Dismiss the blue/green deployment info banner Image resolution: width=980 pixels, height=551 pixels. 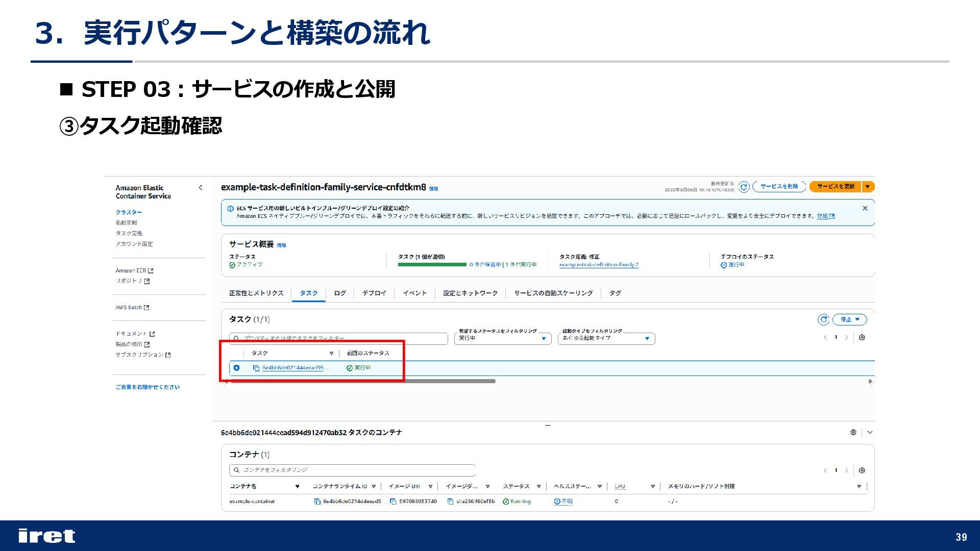[x=865, y=208]
